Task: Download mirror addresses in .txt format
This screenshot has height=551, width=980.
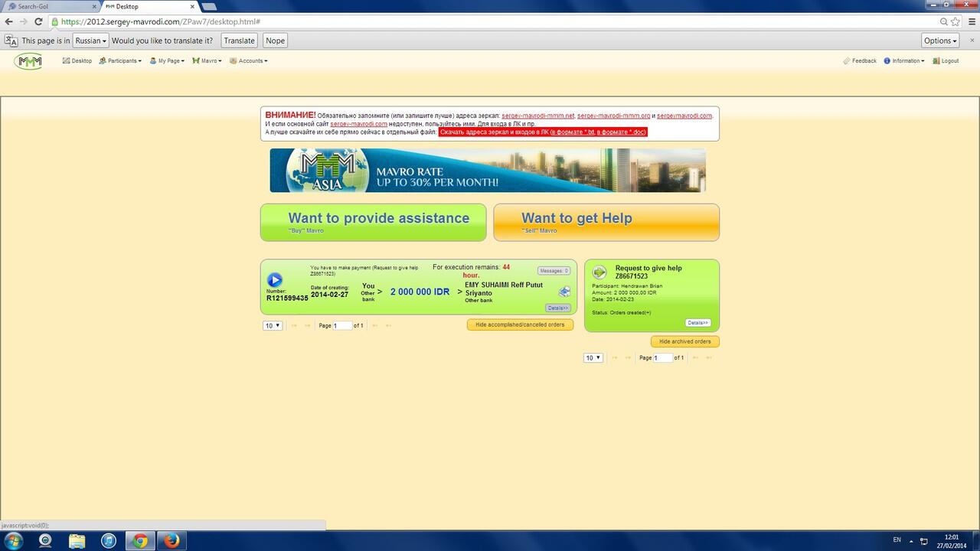Action: (x=573, y=132)
